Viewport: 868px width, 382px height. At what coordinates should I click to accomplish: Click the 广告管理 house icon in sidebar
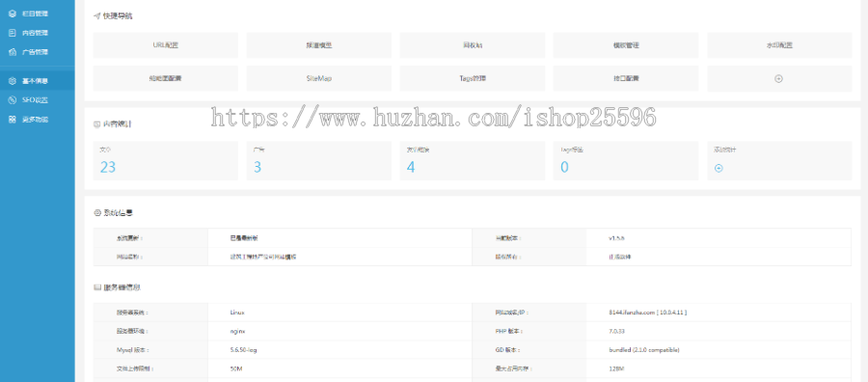[13, 52]
